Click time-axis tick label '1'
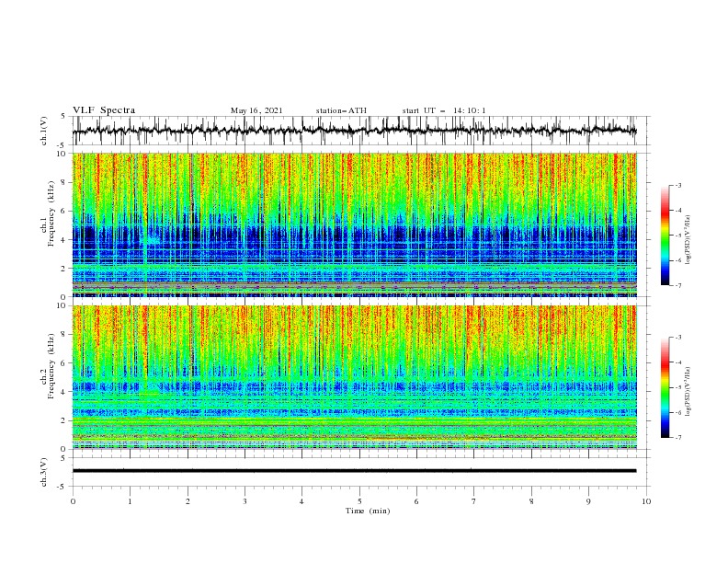Image resolution: width=728 pixels, height=563 pixels. tap(130, 501)
